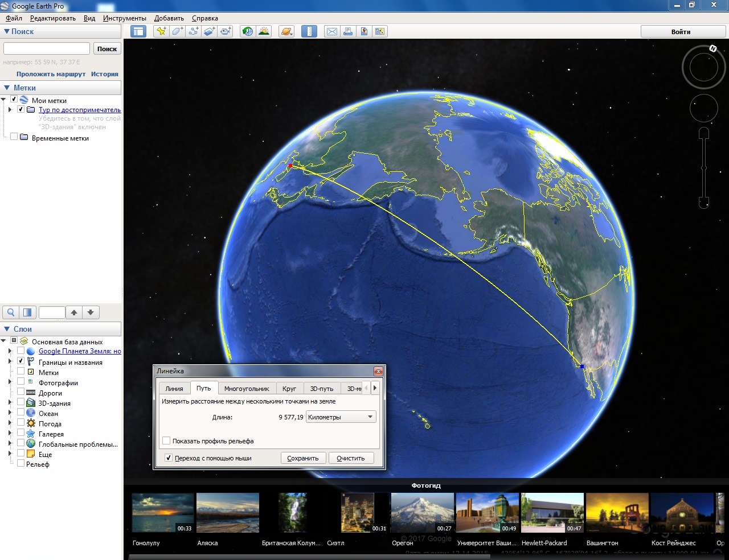The image size is (729, 560).
Task: Enable the Дороги layer checkbox
Action: 21,392
